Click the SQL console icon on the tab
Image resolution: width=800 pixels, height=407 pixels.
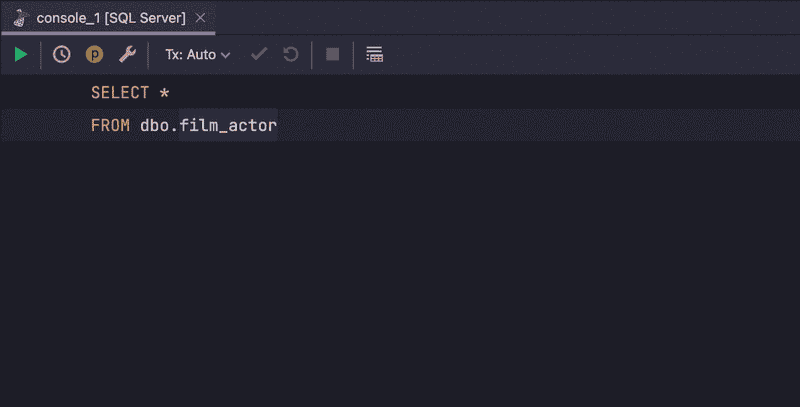coord(20,18)
